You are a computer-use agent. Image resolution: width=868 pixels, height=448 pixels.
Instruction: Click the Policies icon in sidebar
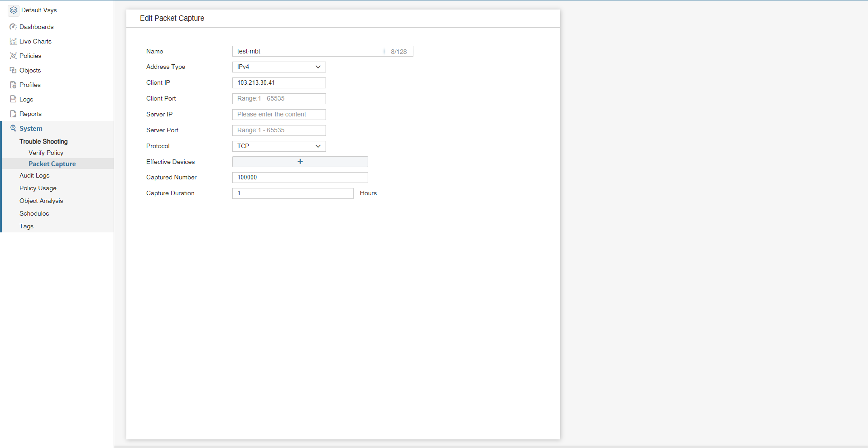click(x=13, y=56)
